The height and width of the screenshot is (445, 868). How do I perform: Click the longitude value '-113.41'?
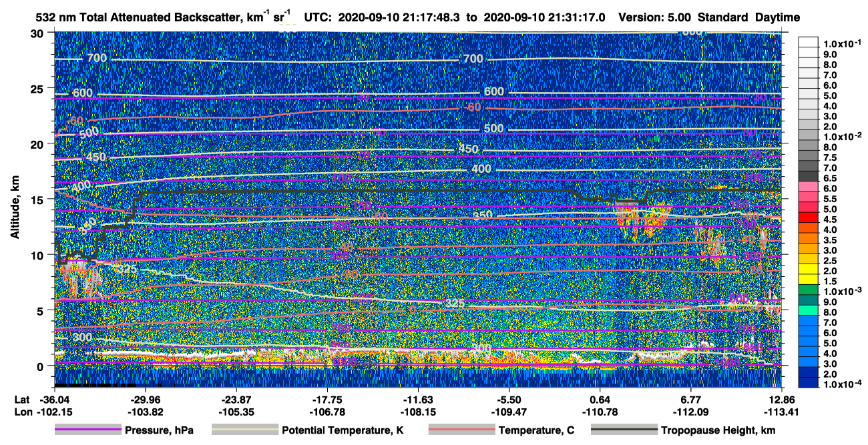pos(782,411)
